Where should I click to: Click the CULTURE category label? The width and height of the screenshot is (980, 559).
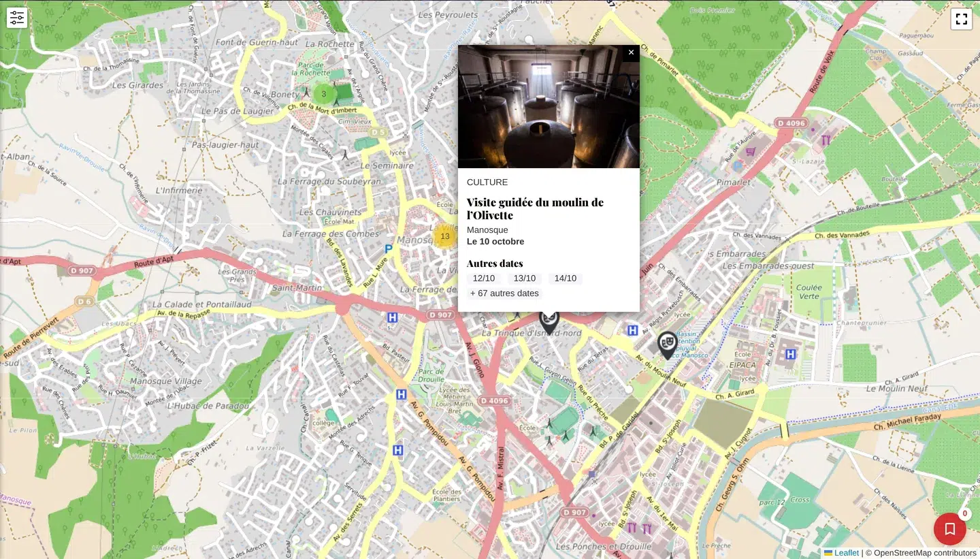tap(487, 182)
